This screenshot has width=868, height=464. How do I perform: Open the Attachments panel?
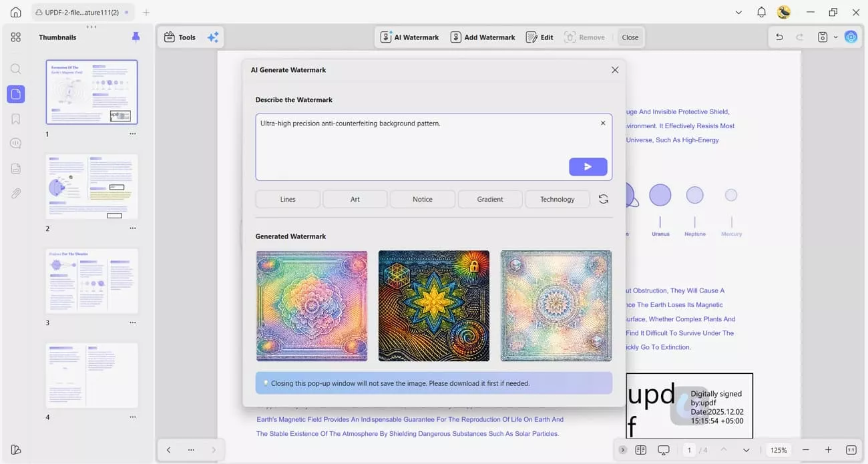tap(15, 193)
